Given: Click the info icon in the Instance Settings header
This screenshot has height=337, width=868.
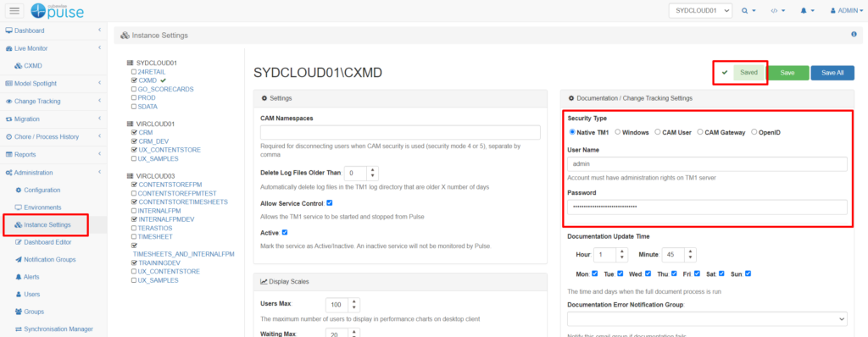Looking at the screenshot, I should click(854, 35).
